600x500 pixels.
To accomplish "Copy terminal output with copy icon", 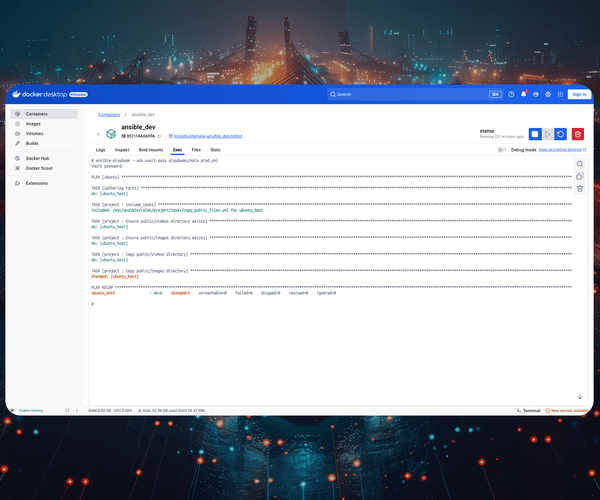I will coord(580,176).
